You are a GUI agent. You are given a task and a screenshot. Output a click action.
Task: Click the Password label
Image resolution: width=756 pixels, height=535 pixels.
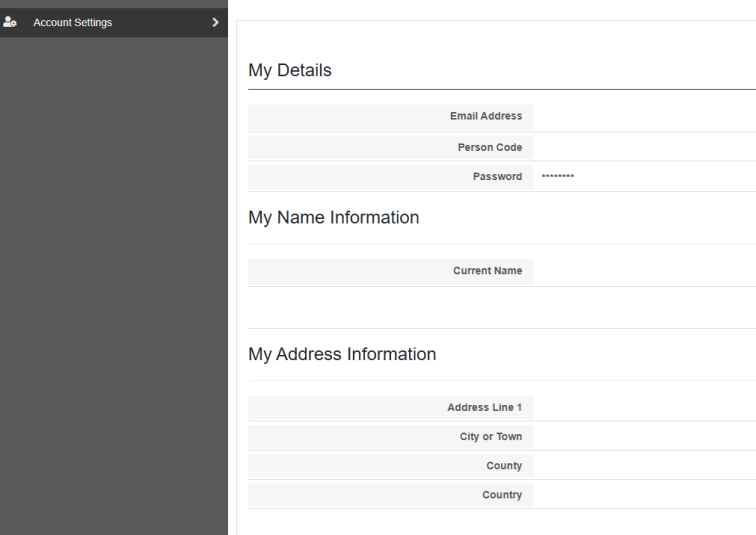tap(497, 176)
